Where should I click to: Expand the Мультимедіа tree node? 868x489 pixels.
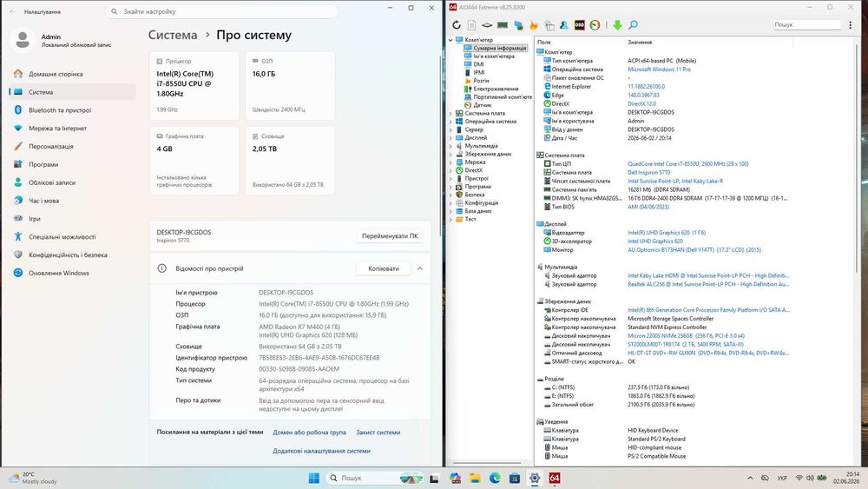450,146
